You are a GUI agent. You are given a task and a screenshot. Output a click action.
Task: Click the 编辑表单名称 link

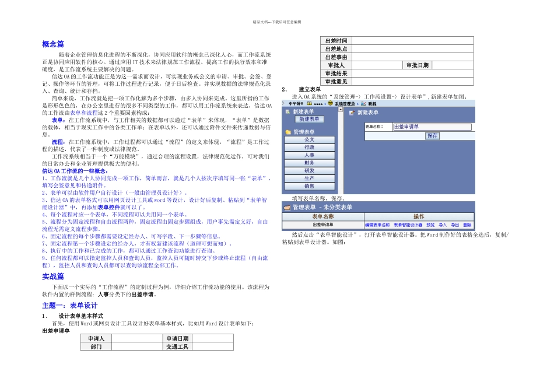tap(377, 225)
